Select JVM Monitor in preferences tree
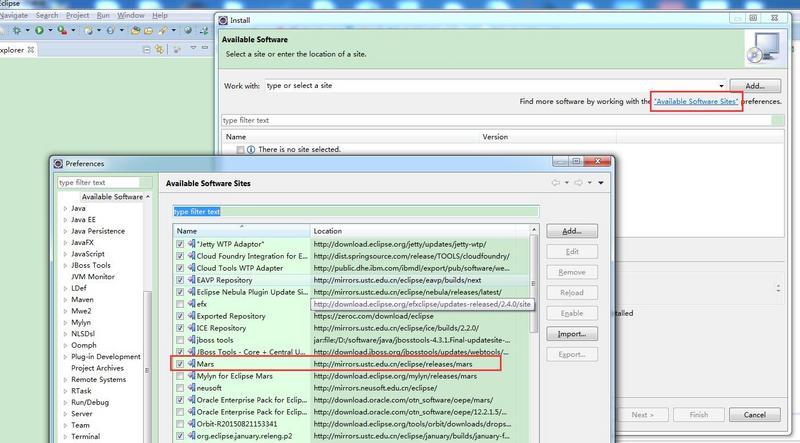The width and height of the screenshot is (800, 443). (92, 277)
